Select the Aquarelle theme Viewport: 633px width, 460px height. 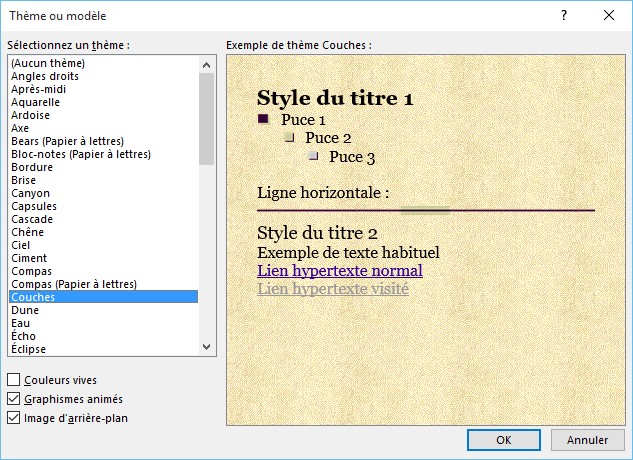click(x=36, y=102)
